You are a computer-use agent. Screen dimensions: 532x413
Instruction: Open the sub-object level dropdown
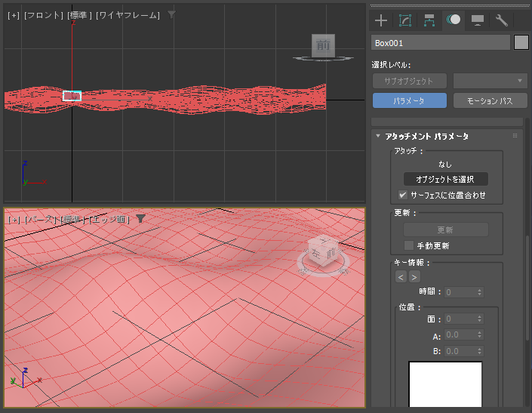(x=490, y=81)
